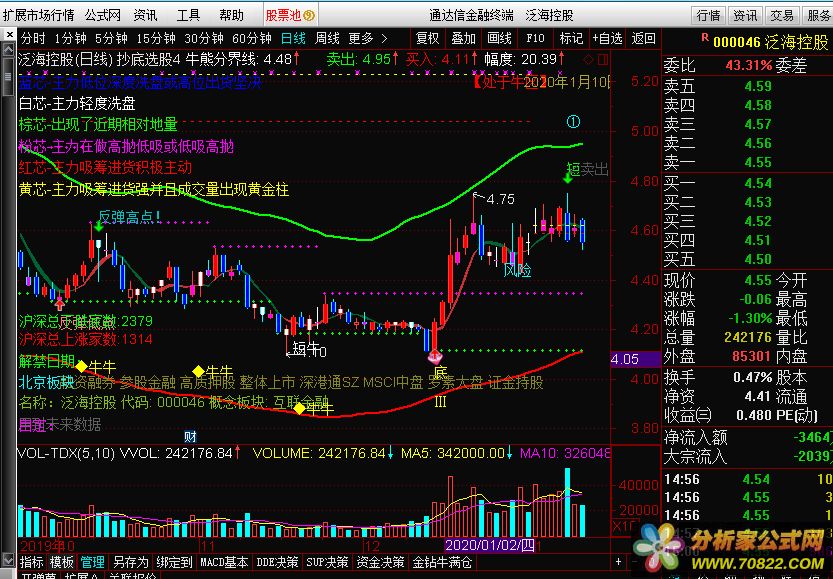Open the 扩展市场行情 menu

(x=38, y=15)
